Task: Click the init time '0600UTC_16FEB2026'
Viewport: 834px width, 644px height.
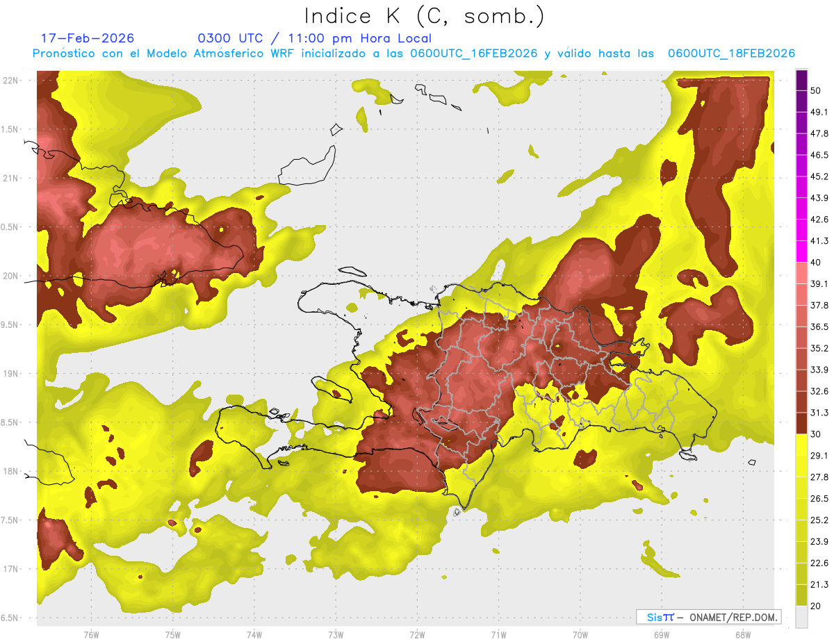Action: point(474,53)
